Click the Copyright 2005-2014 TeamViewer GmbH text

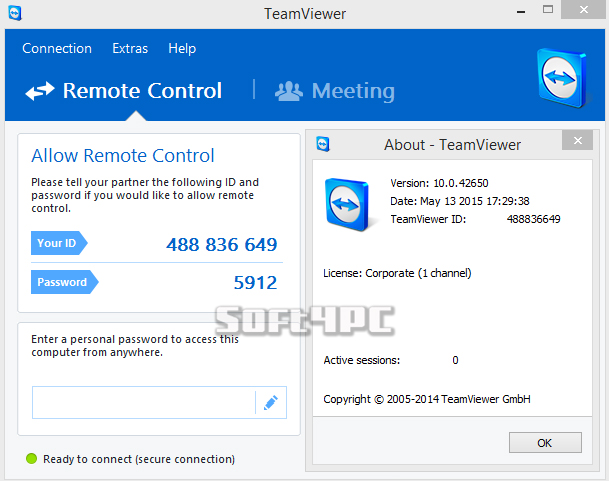click(x=427, y=399)
